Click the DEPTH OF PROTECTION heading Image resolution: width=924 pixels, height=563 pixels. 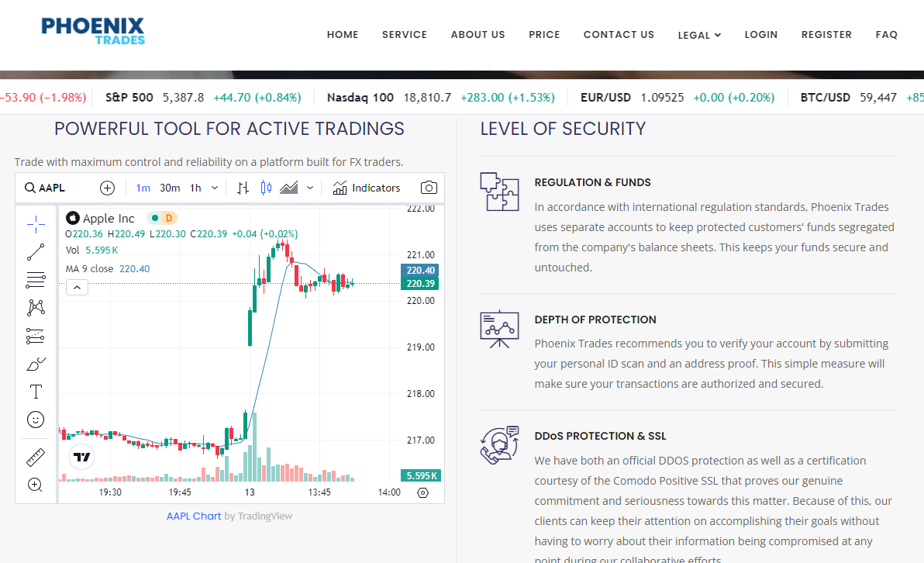[x=595, y=320]
